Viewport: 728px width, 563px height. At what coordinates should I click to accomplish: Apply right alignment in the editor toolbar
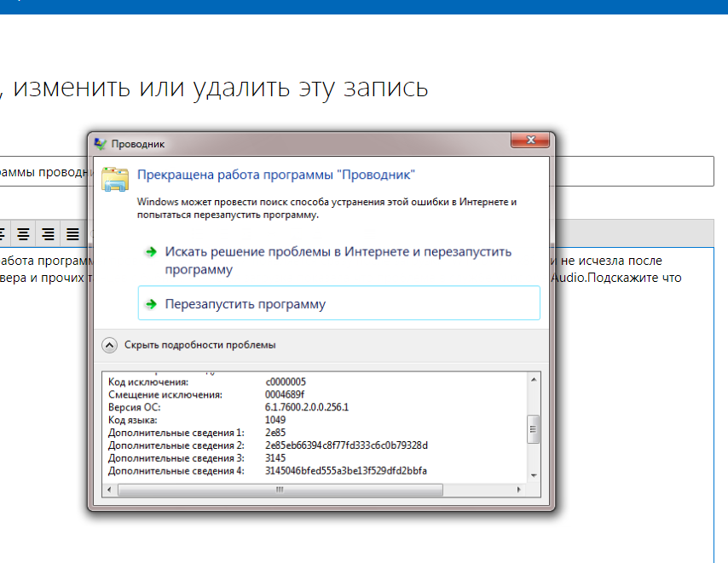(48, 233)
